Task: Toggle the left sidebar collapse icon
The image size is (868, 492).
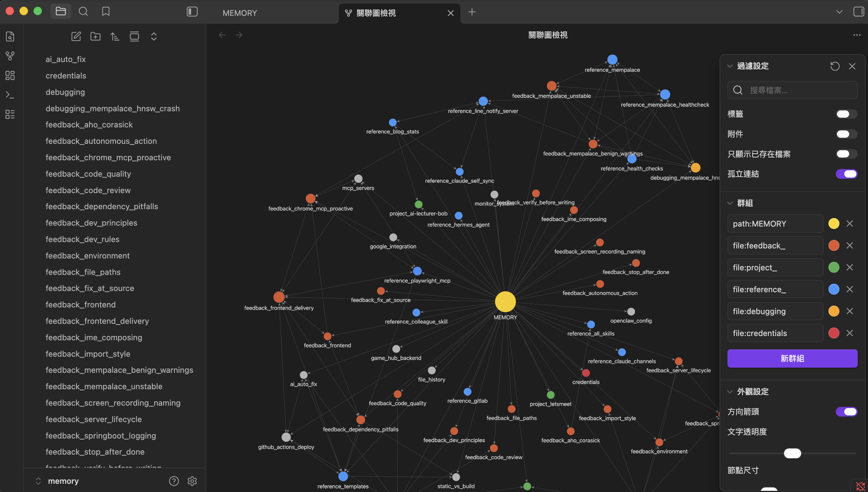Action: pyautogui.click(x=192, y=12)
